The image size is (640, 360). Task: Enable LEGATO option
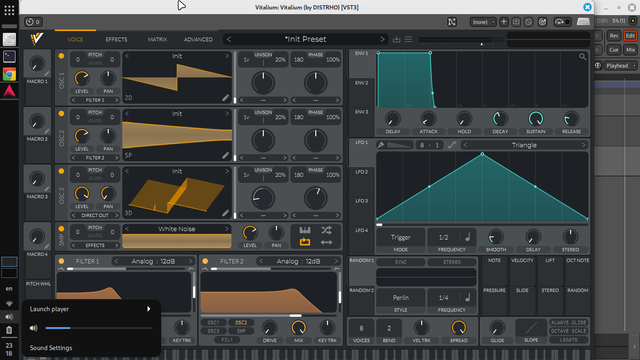click(568, 340)
